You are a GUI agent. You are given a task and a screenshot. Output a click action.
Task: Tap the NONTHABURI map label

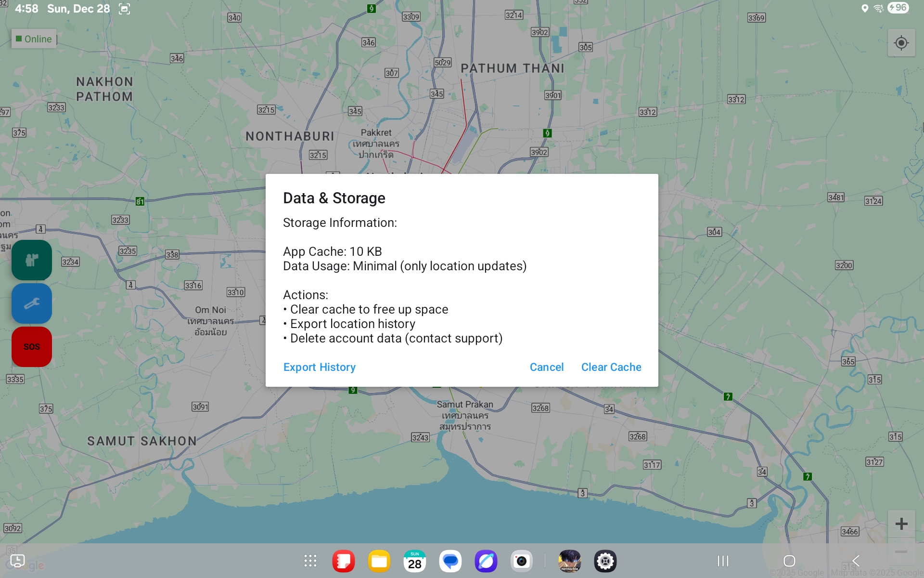point(290,136)
